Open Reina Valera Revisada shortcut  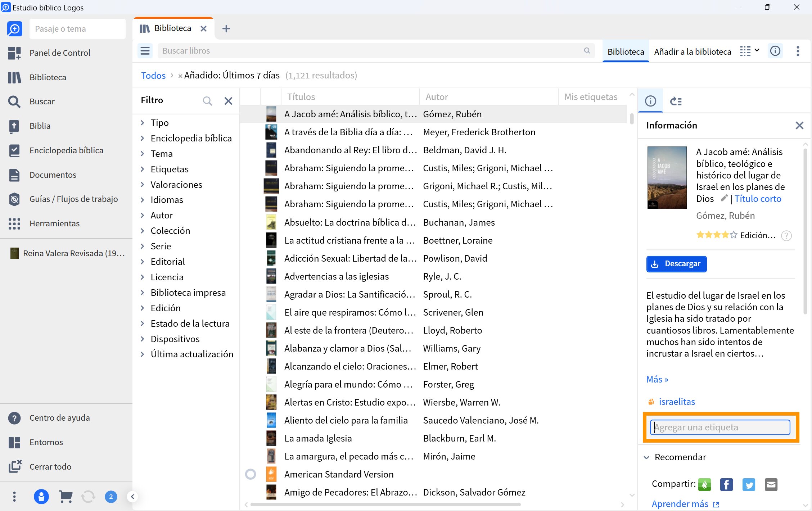pyautogui.click(x=68, y=253)
